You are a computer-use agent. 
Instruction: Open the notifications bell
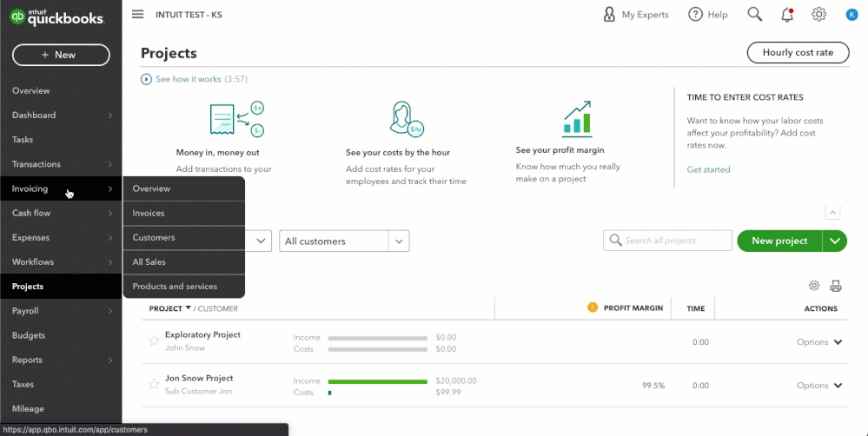click(x=786, y=15)
